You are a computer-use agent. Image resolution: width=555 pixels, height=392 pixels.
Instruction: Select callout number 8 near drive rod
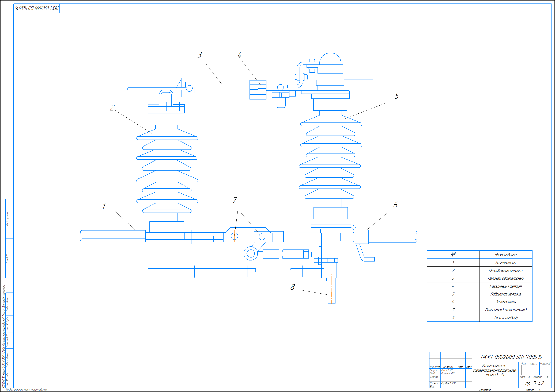coord(292,287)
